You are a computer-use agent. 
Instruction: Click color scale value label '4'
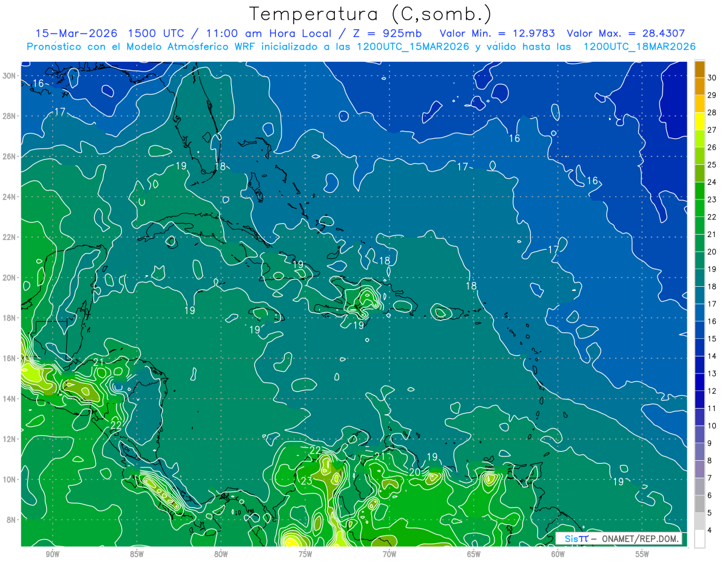[710, 531]
